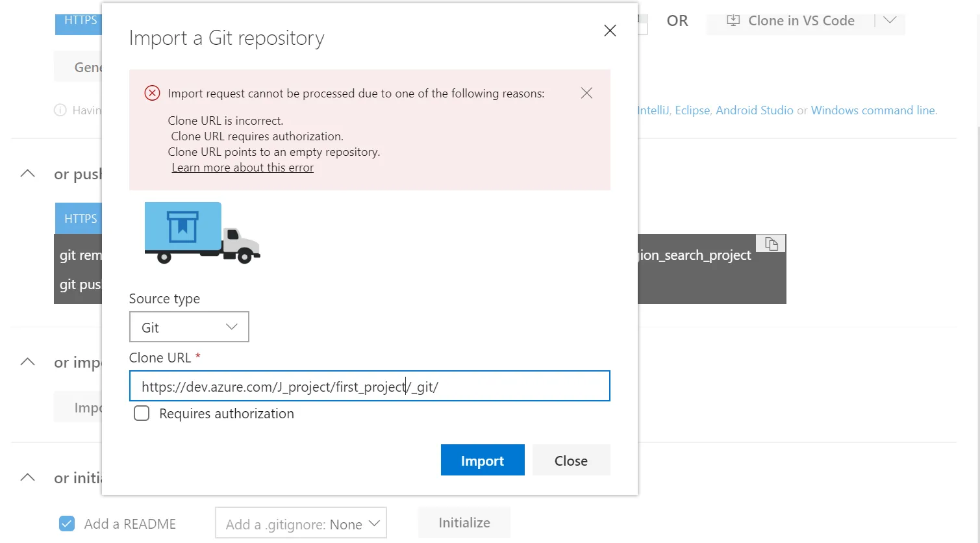This screenshot has width=980, height=543.
Task: Open the Add a .gitignore dropdown
Action: 301,524
